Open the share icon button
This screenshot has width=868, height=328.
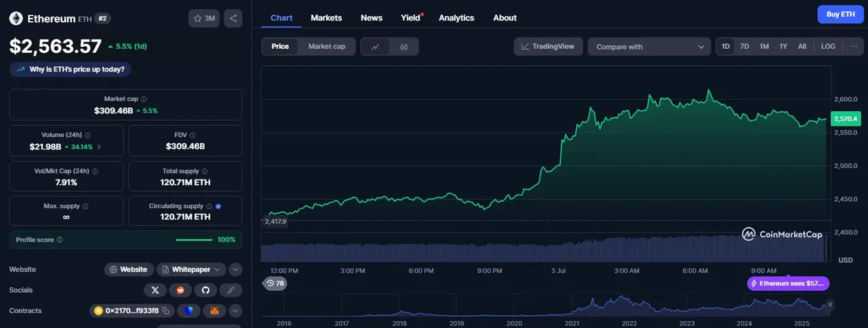tap(233, 18)
